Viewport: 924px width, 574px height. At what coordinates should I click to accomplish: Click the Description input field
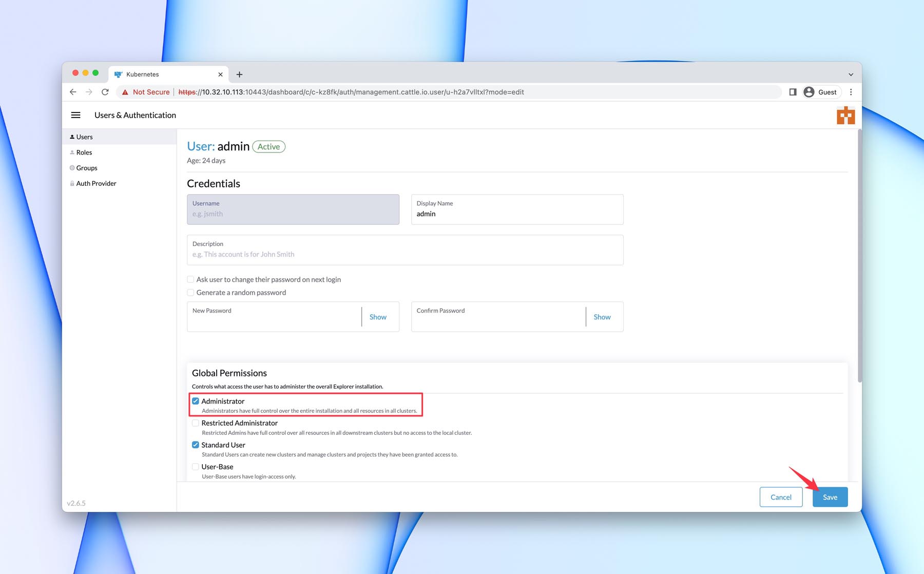coord(405,250)
